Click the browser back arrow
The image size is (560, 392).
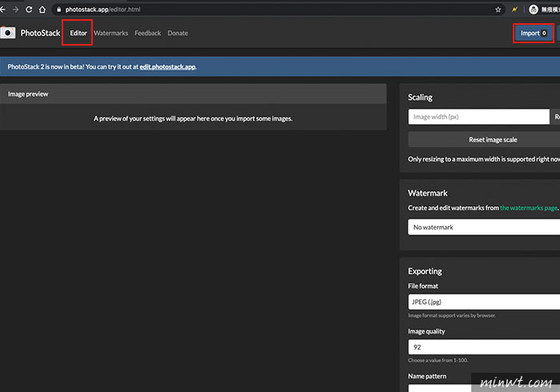[2, 10]
